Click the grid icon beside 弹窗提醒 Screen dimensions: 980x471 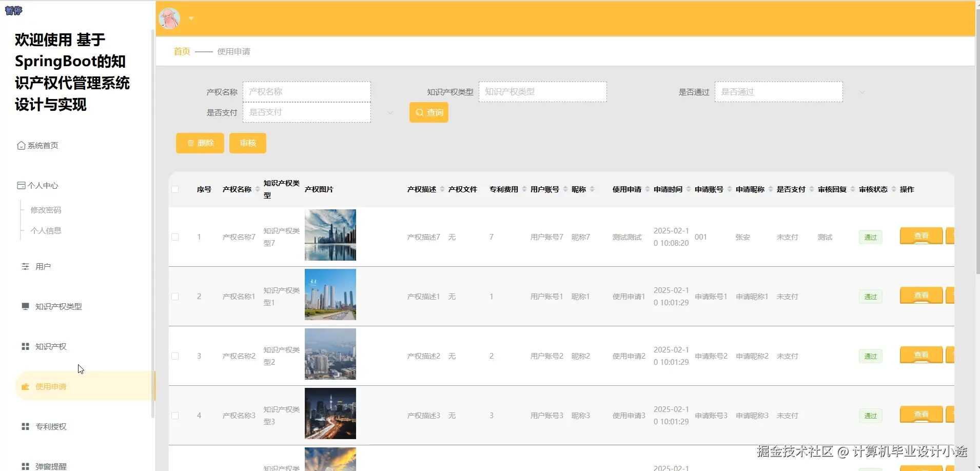[x=25, y=466]
